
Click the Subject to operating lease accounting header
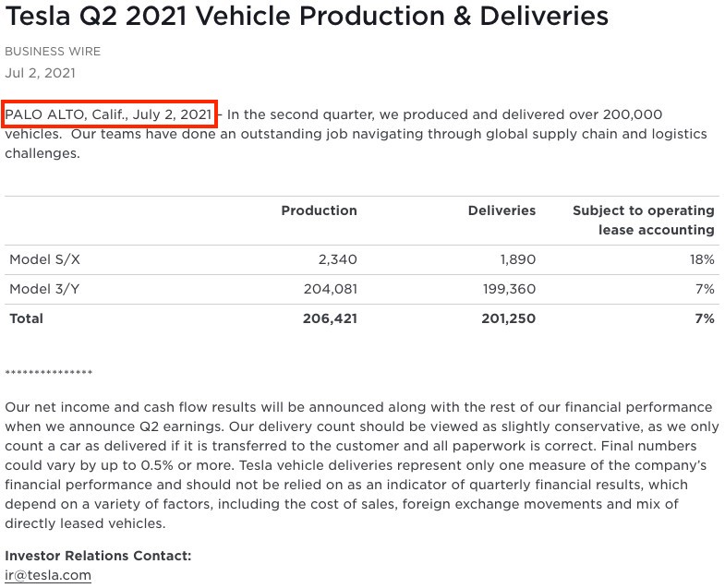[644, 220]
